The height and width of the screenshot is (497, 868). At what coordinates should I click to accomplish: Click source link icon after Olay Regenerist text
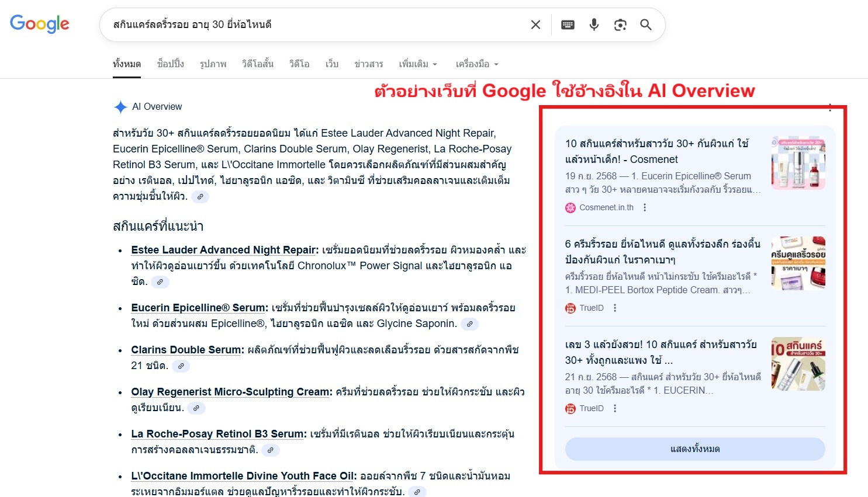click(x=196, y=408)
